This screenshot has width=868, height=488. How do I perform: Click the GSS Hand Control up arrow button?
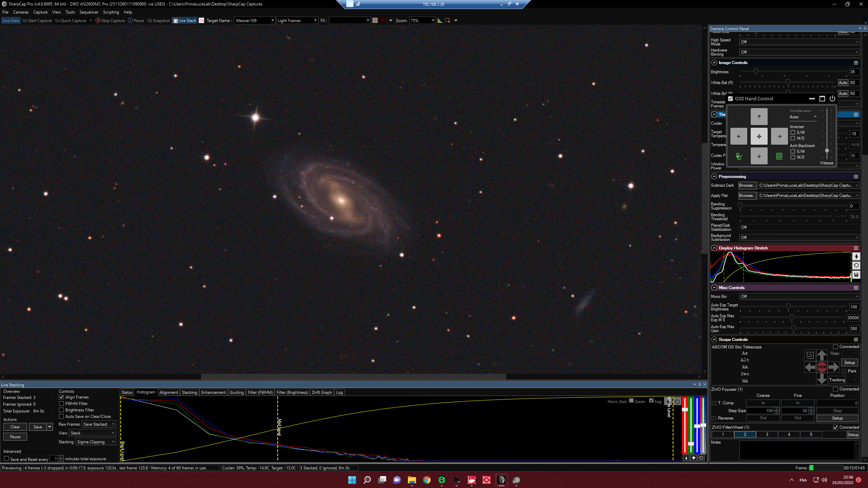pyautogui.click(x=759, y=117)
